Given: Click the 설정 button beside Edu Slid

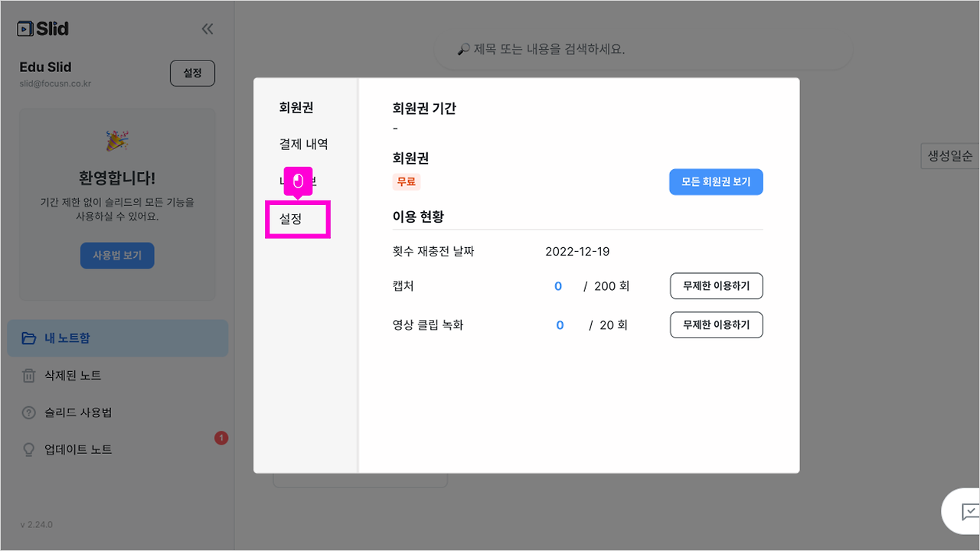Looking at the screenshot, I should pos(192,73).
